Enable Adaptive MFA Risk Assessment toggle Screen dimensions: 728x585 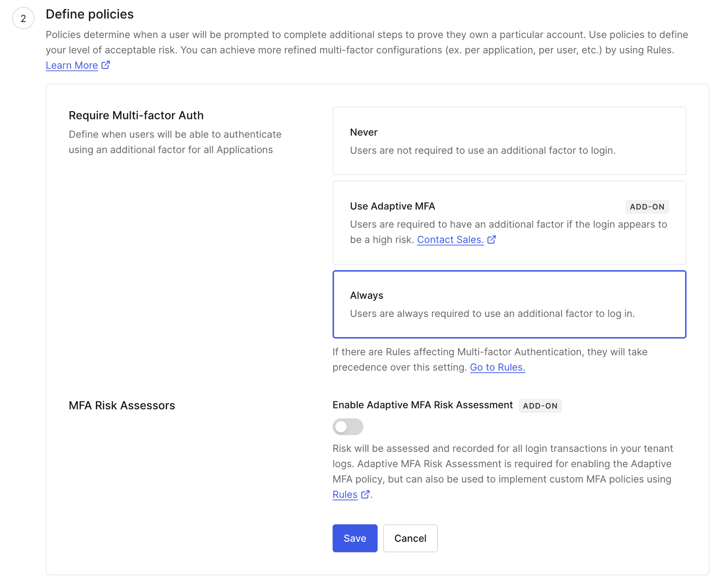[348, 427]
